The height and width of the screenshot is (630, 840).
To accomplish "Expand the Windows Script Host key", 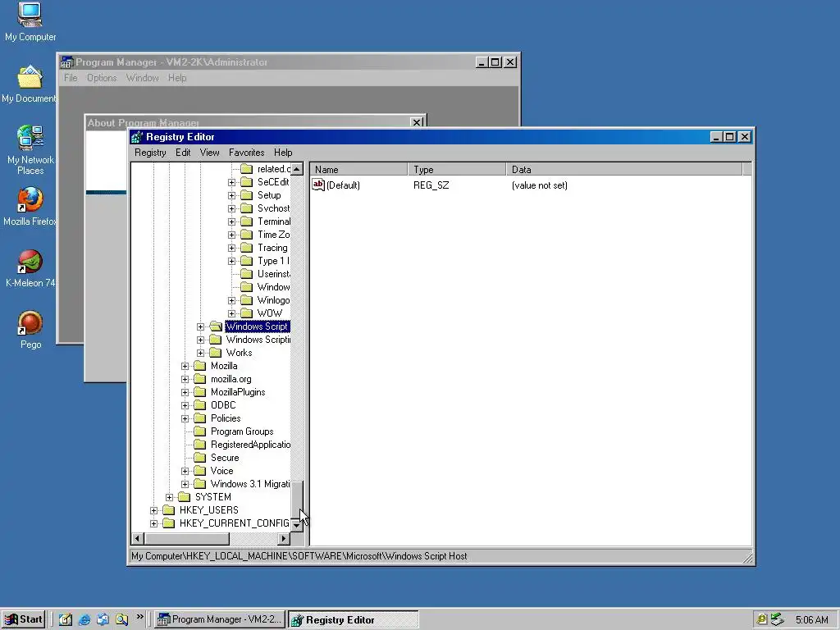I will (200, 326).
